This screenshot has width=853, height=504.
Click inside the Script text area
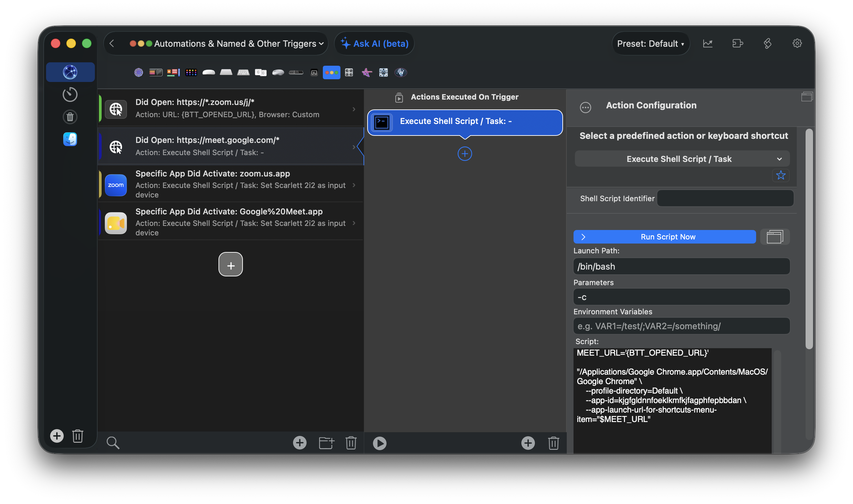tap(672, 401)
